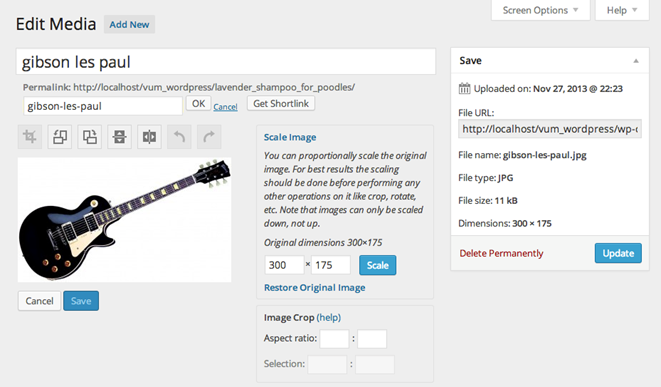Click Delete Permanently link
The width and height of the screenshot is (661, 387).
pos(501,253)
